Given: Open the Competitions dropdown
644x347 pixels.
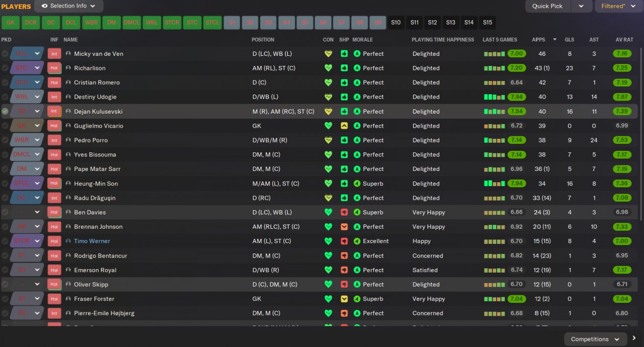Looking at the screenshot, I should (595, 339).
